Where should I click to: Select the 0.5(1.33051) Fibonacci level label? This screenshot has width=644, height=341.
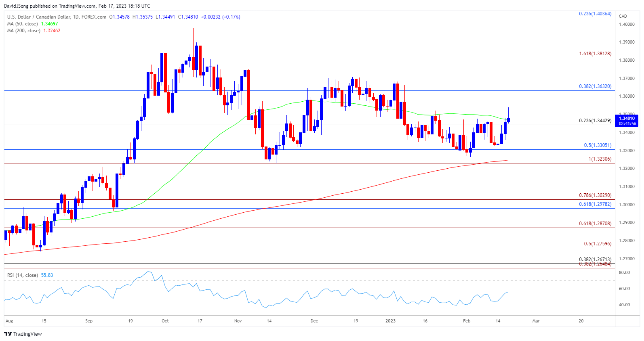[x=597, y=145]
